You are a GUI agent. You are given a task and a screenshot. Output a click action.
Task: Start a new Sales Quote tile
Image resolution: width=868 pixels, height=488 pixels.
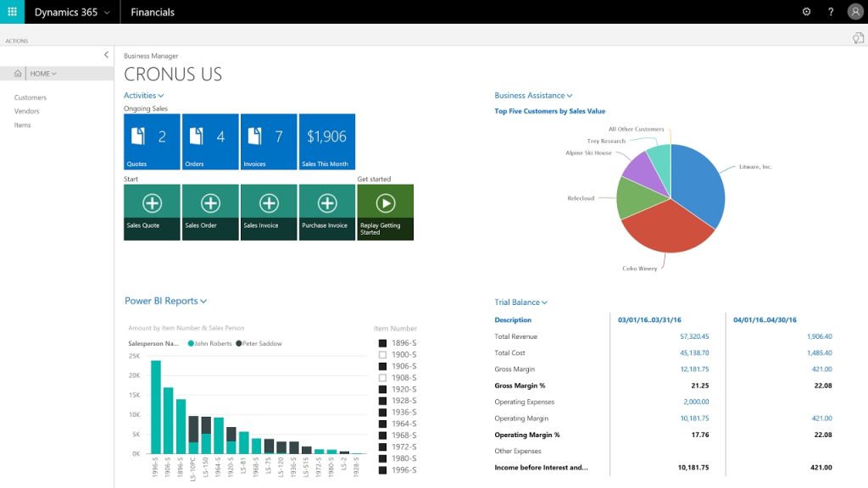pos(152,213)
